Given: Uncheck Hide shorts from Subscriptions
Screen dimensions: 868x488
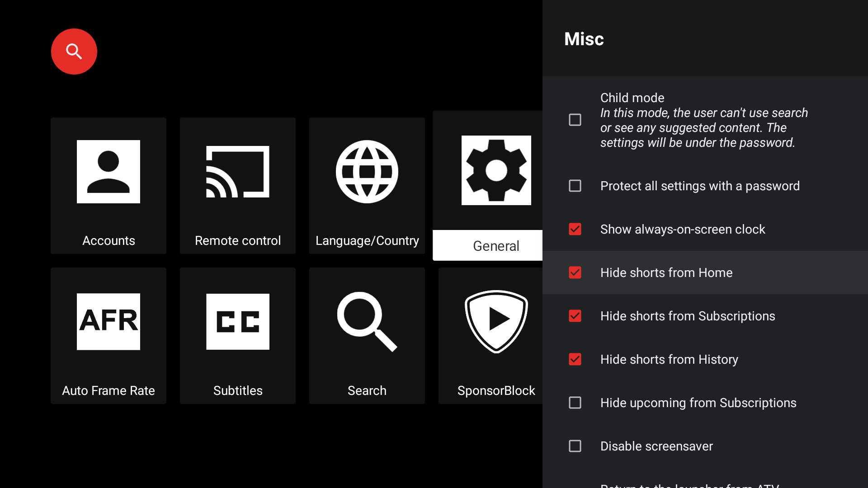Looking at the screenshot, I should (x=575, y=316).
